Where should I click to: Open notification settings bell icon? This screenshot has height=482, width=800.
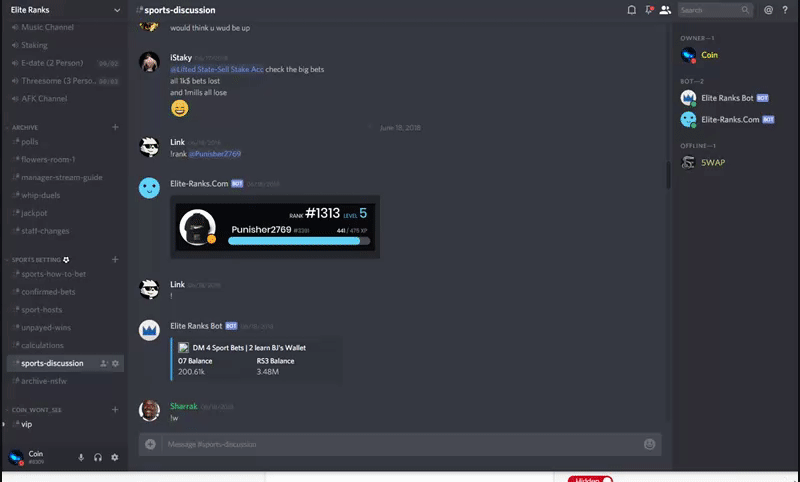(632, 10)
